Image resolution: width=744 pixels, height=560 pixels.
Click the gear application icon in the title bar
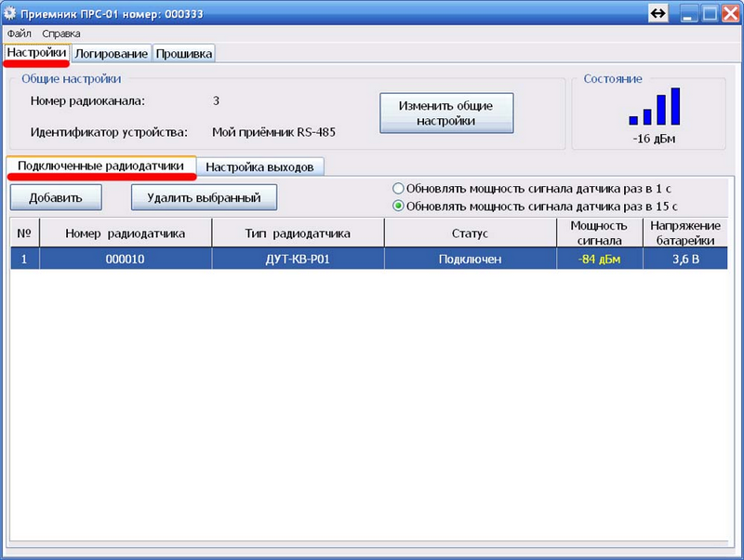(x=9, y=13)
